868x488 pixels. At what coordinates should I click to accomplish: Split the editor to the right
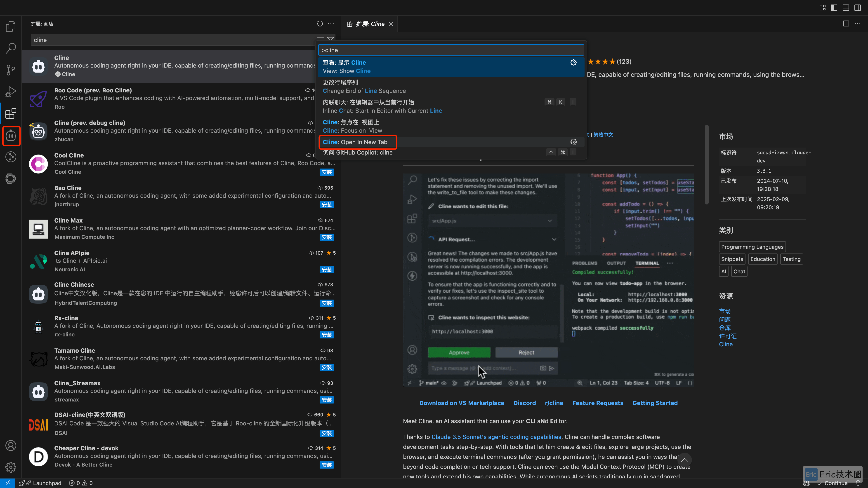tap(846, 23)
